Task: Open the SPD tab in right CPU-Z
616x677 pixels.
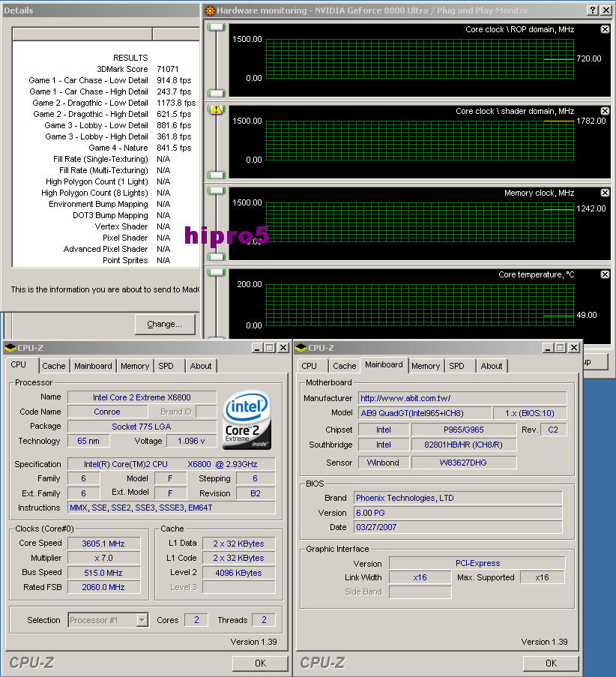Action: [x=459, y=366]
